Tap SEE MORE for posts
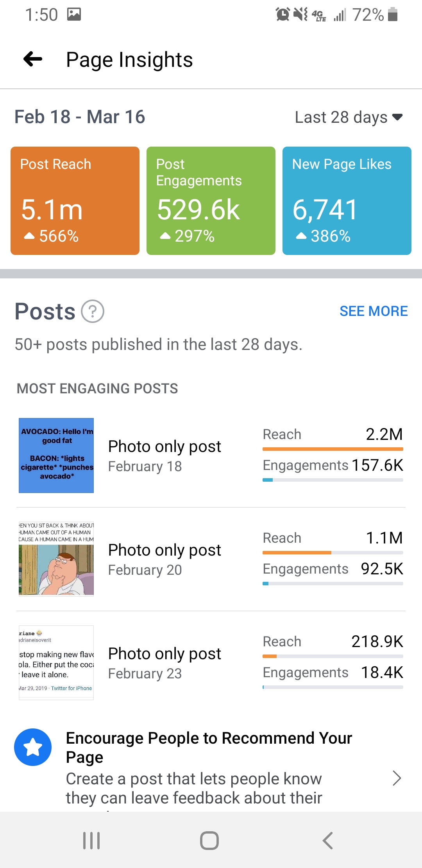The image size is (422, 868). 374,311
